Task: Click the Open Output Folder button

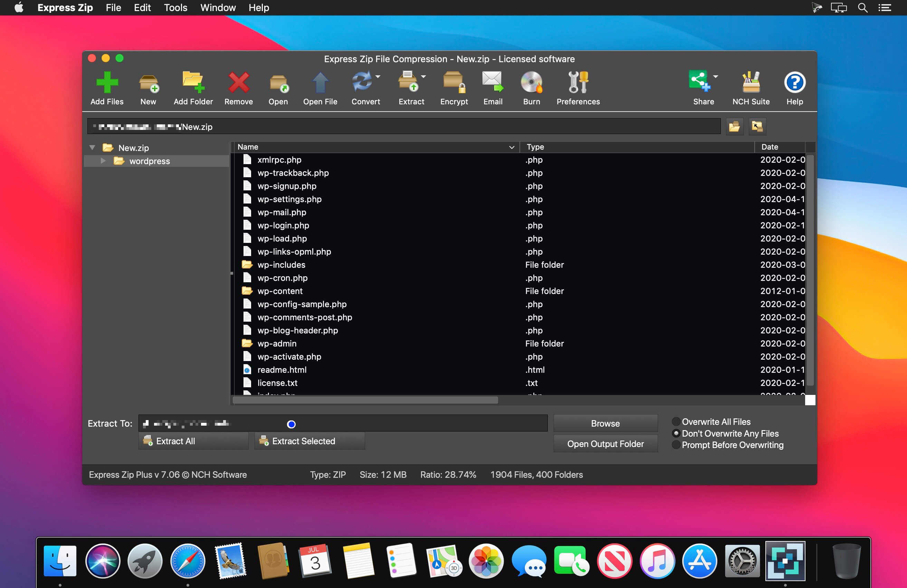Action: (605, 444)
